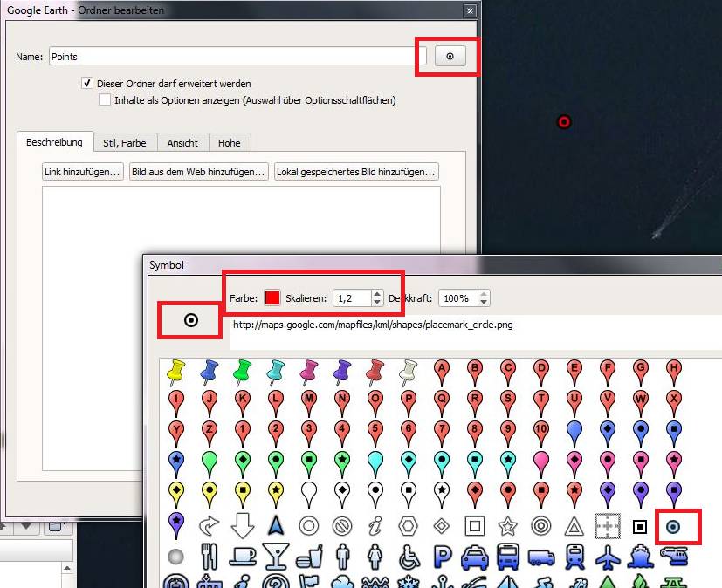Image resolution: width=722 pixels, height=588 pixels.
Task: Pick the fork and knife dining icon
Action: (x=210, y=557)
